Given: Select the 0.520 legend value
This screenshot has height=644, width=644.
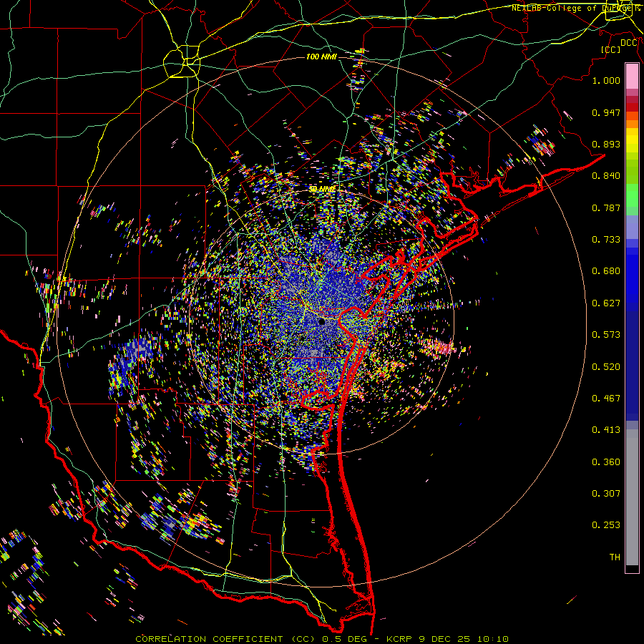Looking at the screenshot, I should [x=606, y=367].
